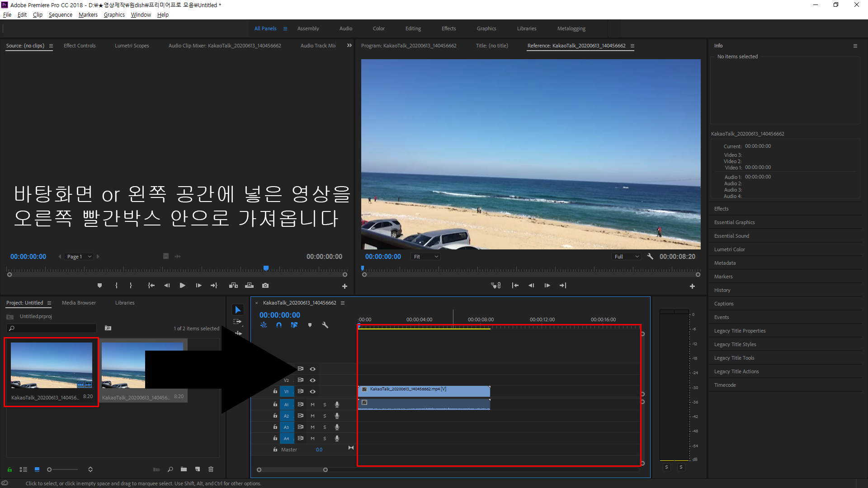This screenshot has height=488, width=868.
Task: Toggle V1 track lock
Action: point(275,391)
